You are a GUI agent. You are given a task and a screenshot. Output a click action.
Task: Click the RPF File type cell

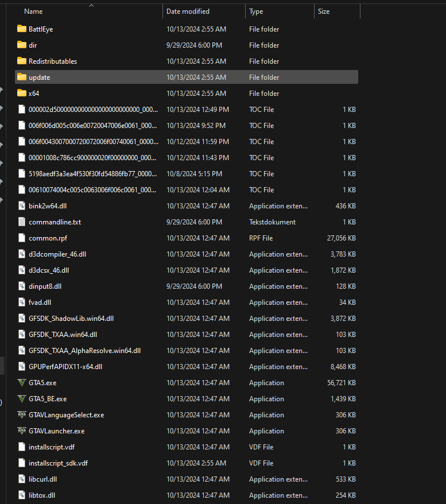click(x=261, y=238)
